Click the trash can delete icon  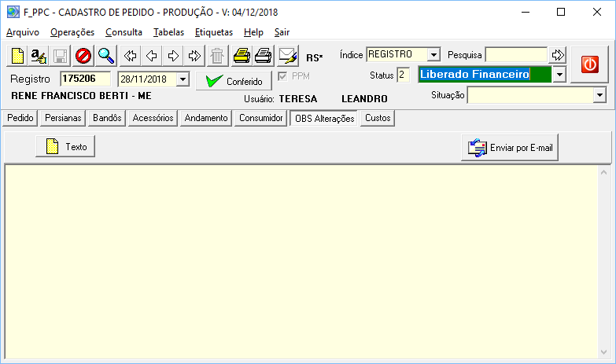pyautogui.click(x=217, y=56)
